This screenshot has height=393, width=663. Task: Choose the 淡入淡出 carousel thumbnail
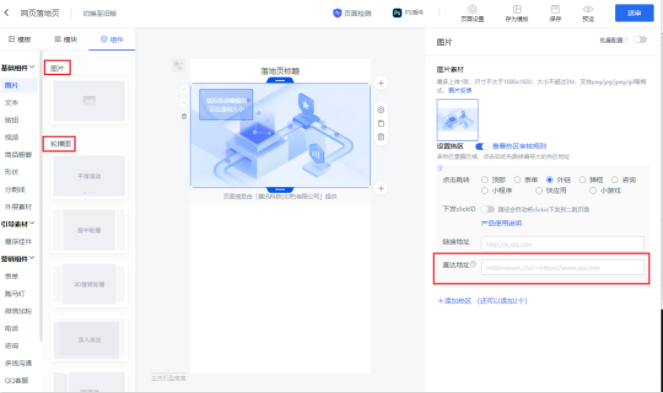89,340
